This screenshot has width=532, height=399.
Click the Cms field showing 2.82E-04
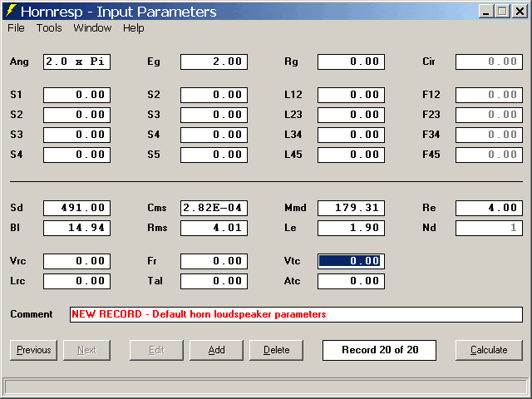(x=214, y=208)
